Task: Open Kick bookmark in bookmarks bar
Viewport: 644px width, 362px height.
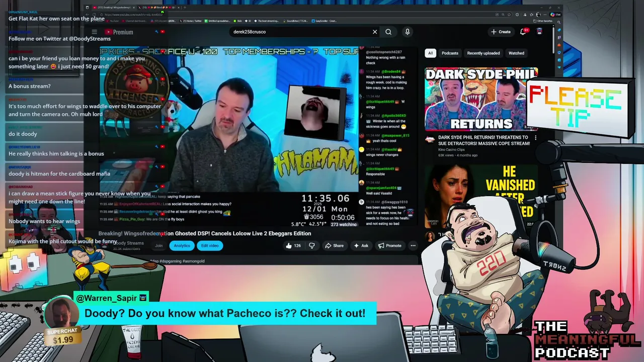Action: pos(236,21)
